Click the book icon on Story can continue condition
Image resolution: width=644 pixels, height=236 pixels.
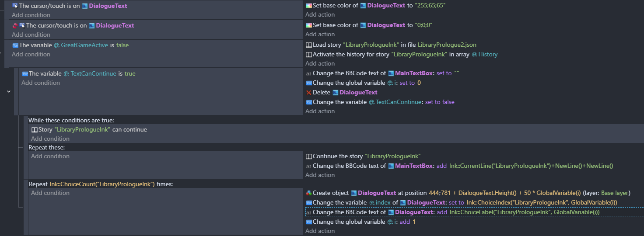pos(35,130)
